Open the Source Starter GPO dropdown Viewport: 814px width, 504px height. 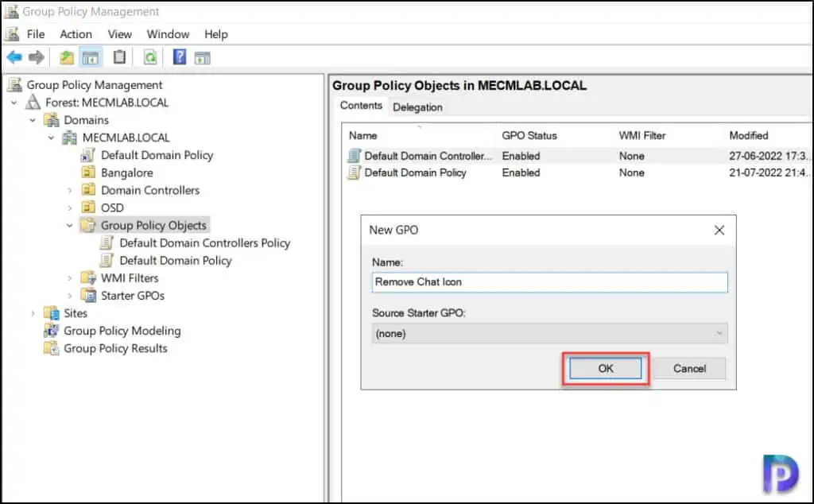pyautogui.click(x=550, y=333)
